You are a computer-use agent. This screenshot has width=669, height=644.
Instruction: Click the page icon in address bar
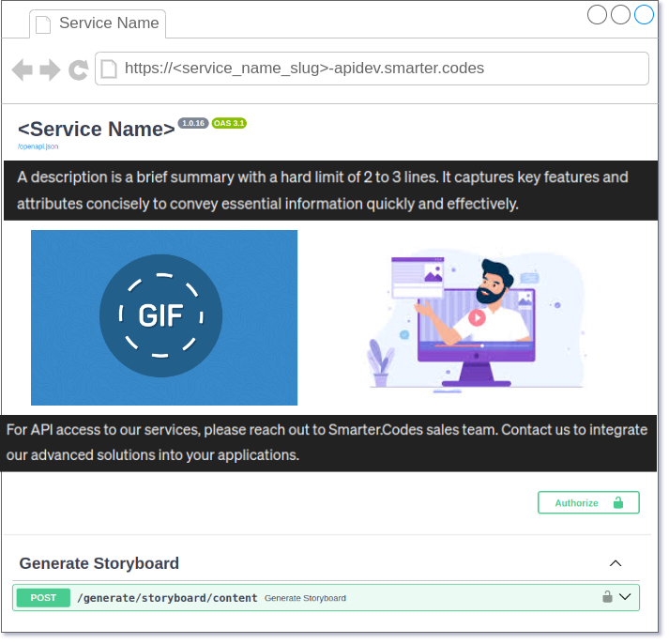109,69
